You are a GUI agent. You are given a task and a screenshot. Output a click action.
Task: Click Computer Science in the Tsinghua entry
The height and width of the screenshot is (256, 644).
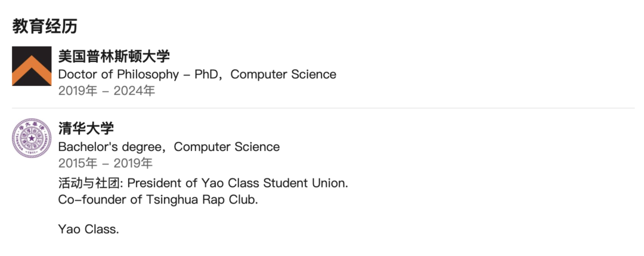[227, 147]
